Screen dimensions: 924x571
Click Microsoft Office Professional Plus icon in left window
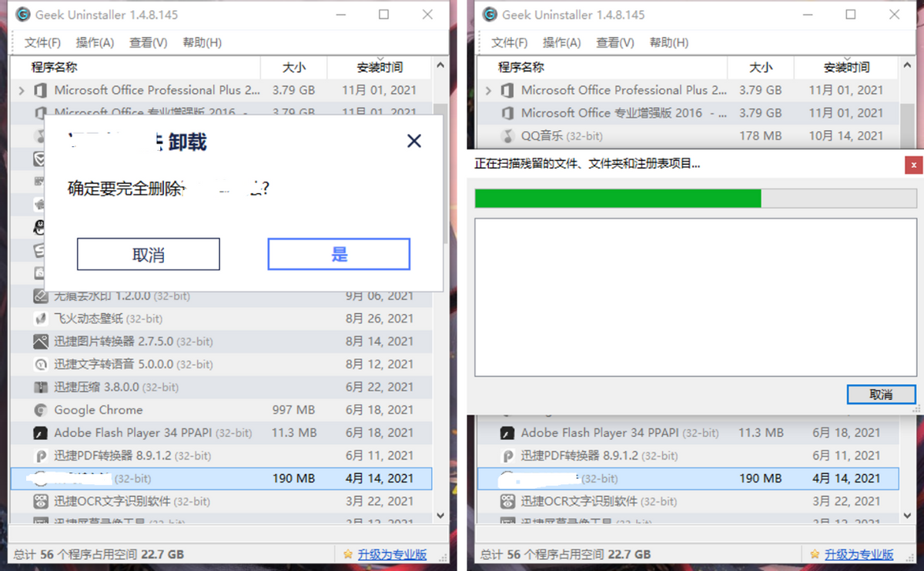pos(41,91)
